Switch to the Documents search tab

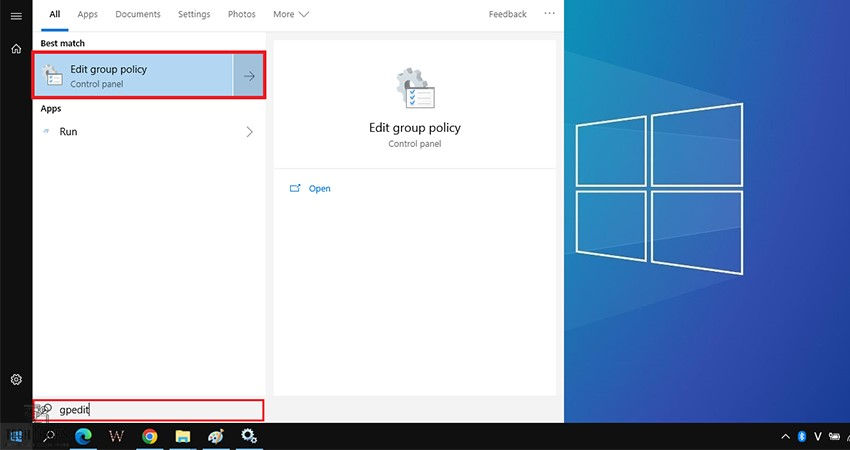tap(138, 15)
